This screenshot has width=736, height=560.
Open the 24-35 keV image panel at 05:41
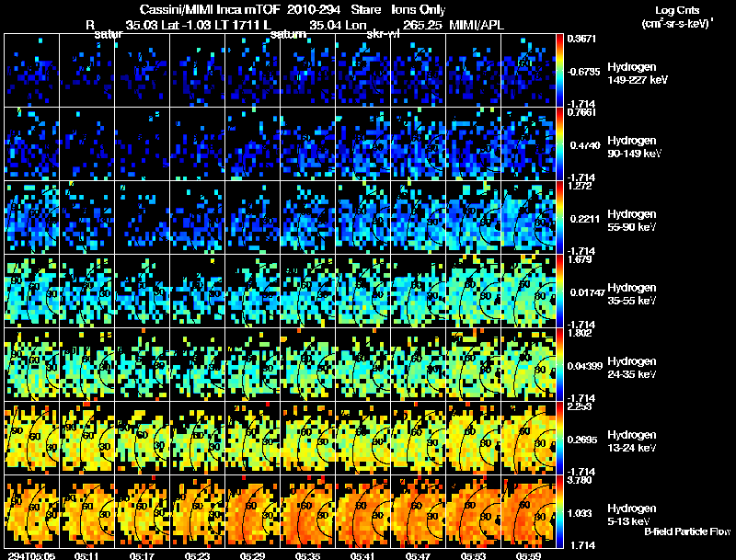coord(362,365)
